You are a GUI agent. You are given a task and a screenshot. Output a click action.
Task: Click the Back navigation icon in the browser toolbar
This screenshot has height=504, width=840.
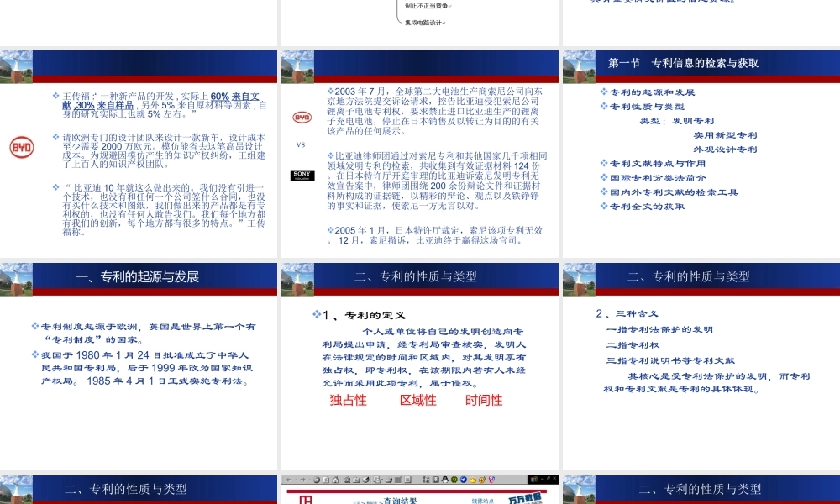click(289, 480)
